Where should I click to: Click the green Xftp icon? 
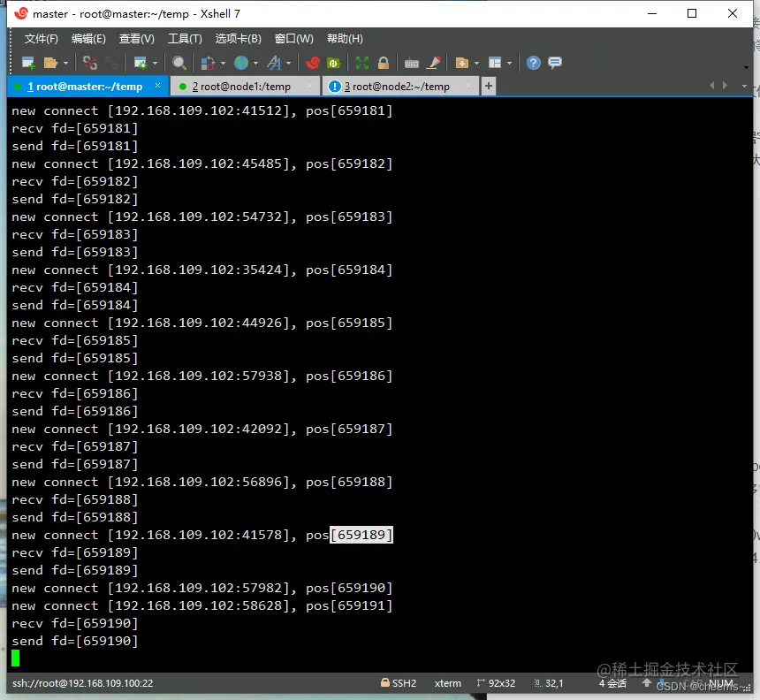pos(333,63)
